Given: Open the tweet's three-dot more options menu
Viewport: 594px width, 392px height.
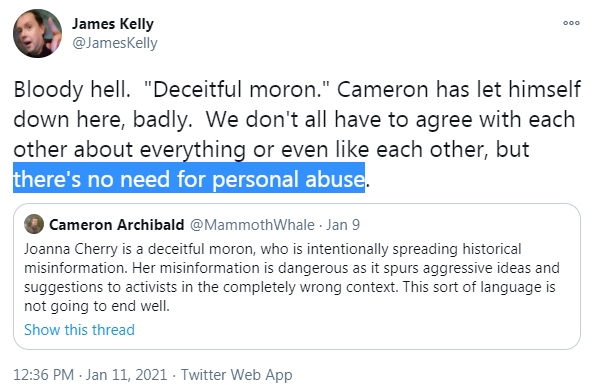Looking at the screenshot, I should (x=571, y=23).
